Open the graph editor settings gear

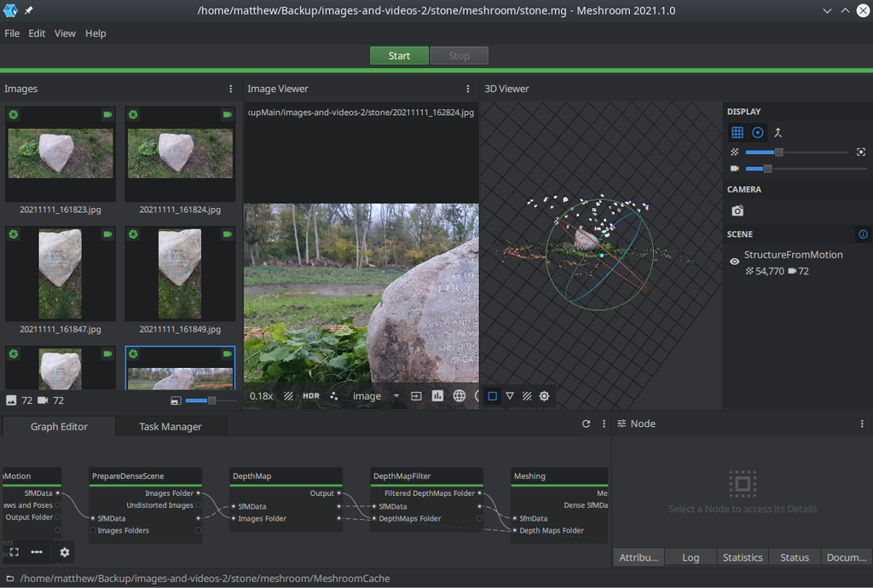pyautogui.click(x=65, y=552)
